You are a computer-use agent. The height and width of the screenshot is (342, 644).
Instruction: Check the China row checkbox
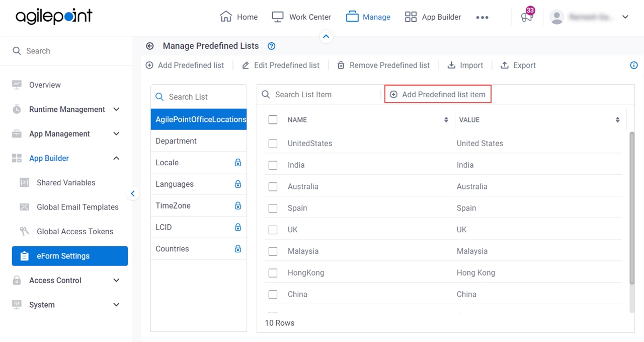pos(273,295)
